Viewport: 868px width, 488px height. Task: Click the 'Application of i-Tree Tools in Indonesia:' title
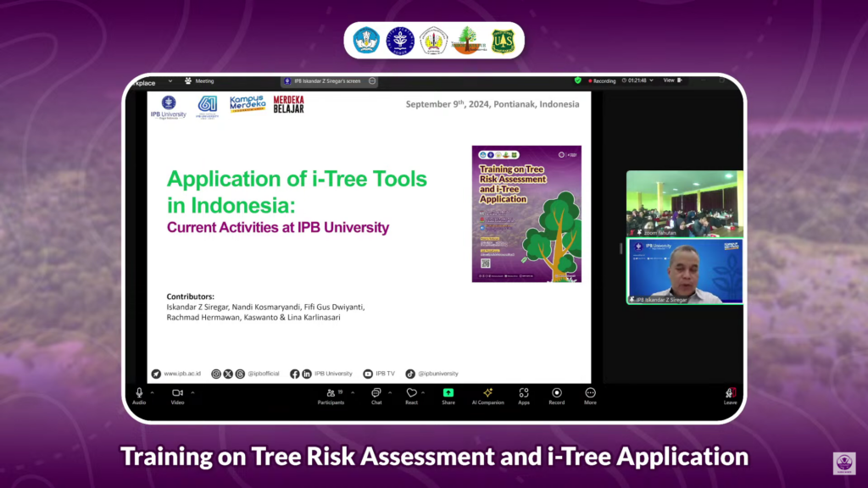pos(297,192)
